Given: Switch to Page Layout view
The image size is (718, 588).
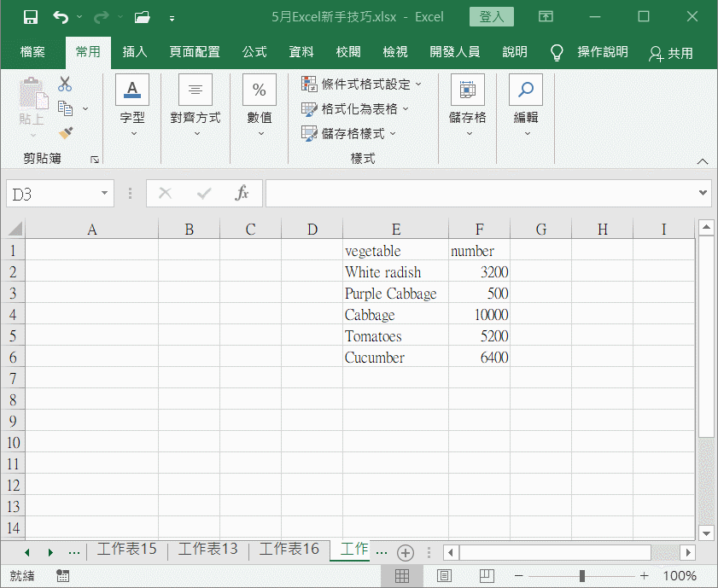Looking at the screenshot, I should [444, 576].
